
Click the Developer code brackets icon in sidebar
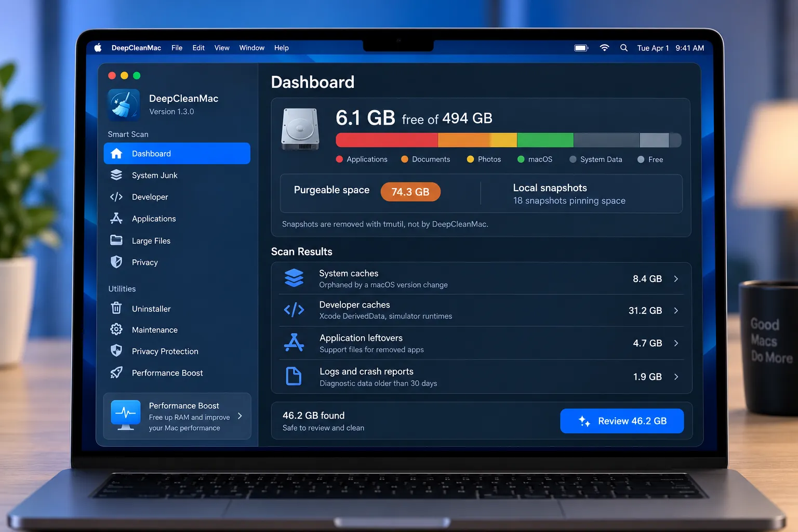pos(116,197)
